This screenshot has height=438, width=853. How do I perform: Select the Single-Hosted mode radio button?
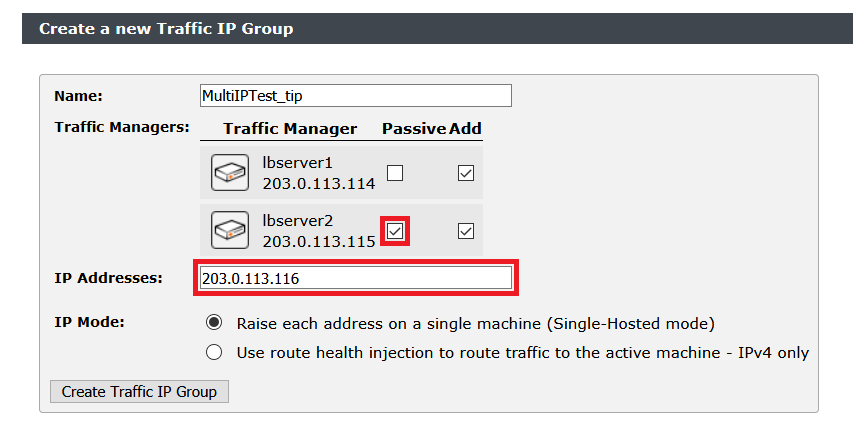pyautogui.click(x=213, y=324)
